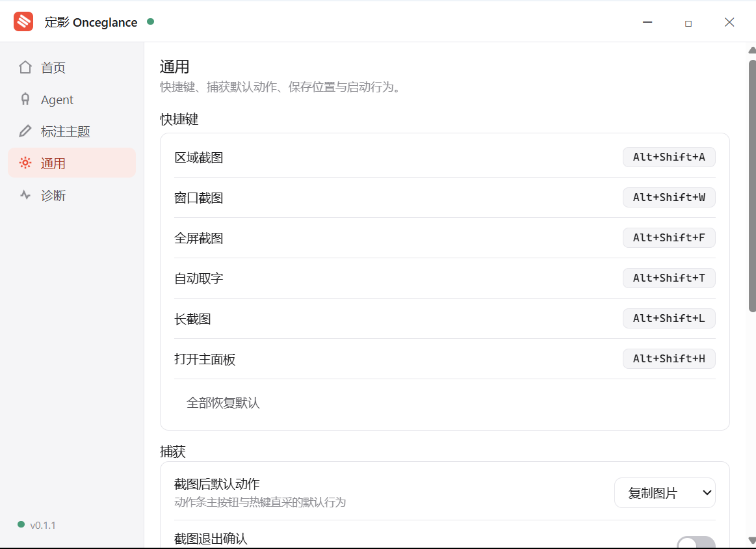This screenshot has width=756, height=549.
Task: Toggle the 截图退出确认 switch
Action: pos(696,542)
